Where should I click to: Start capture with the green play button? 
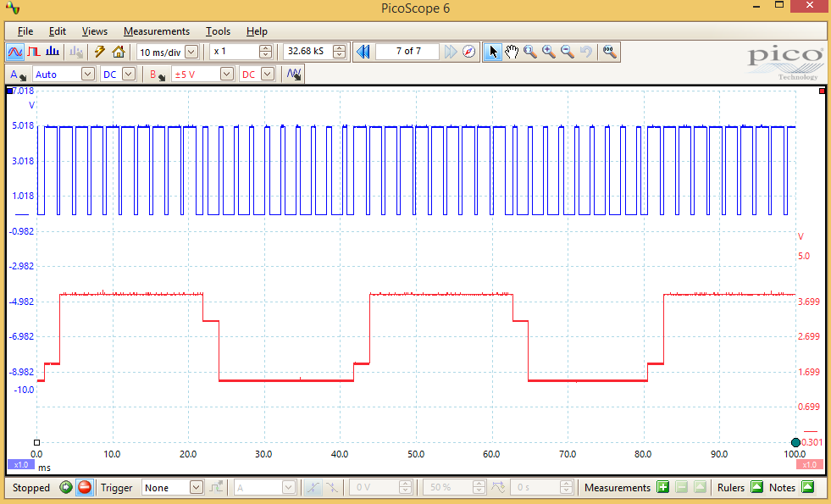pyautogui.click(x=66, y=487)
